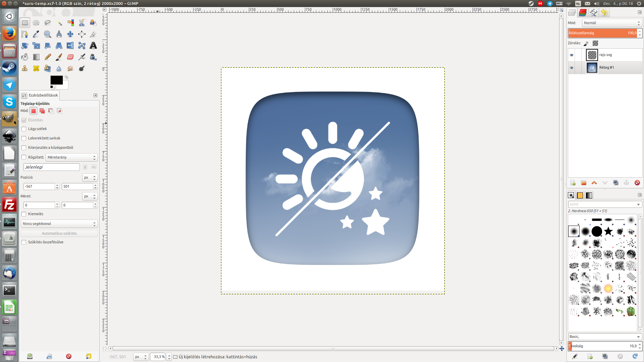Image resolution: width=644 pixels, height=362 pixels.
Task: Select the Scissors Select tool
Action: pos(82,23)
